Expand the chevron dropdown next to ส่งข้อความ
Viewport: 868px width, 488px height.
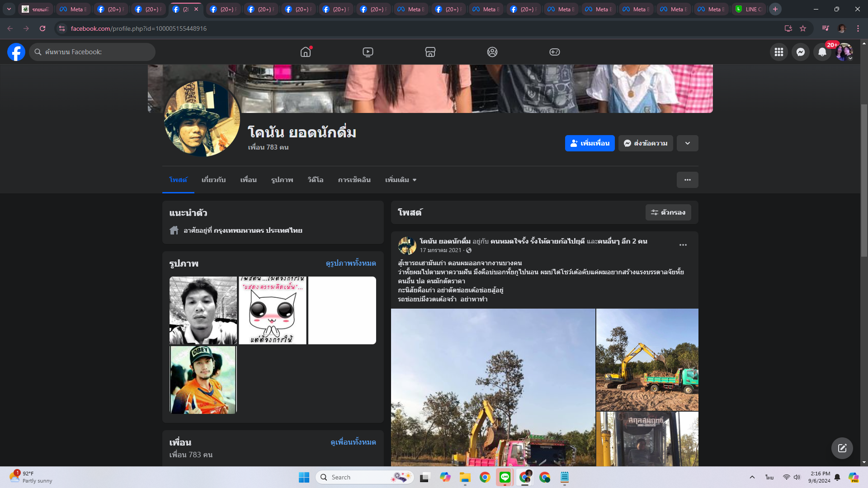(687, 143)
